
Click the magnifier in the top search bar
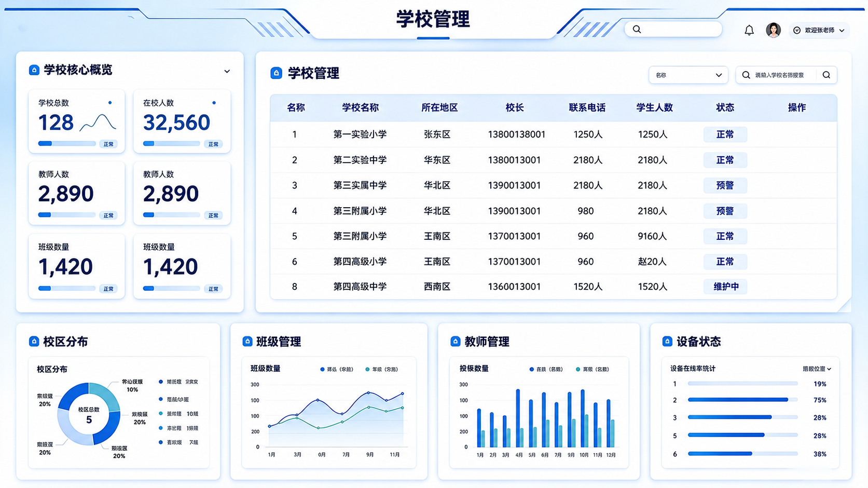pos(637,30)
